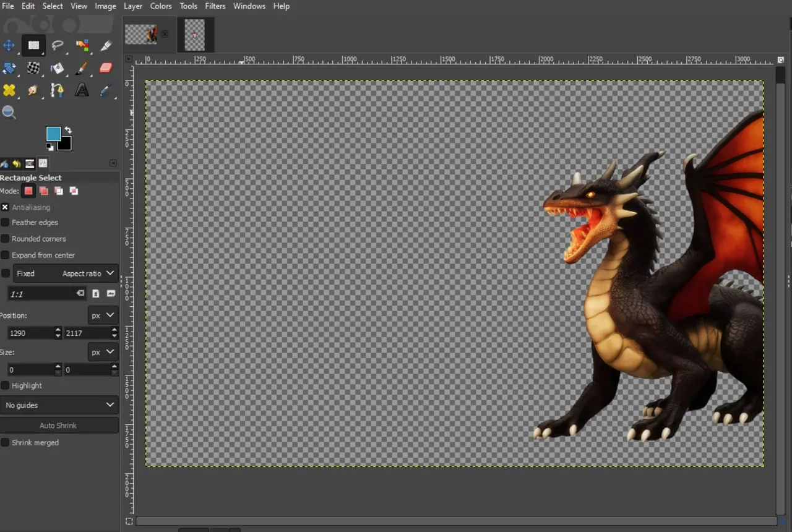Enable the Highlight option
The height and width of the screenshot is (532, 792).
(x=5, y=385)
